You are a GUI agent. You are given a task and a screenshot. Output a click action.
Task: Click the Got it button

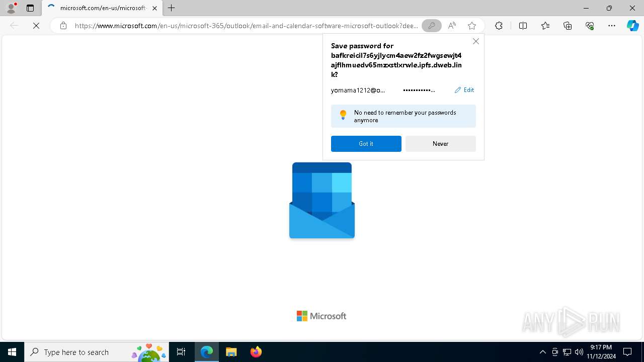(x=366, y=144)
